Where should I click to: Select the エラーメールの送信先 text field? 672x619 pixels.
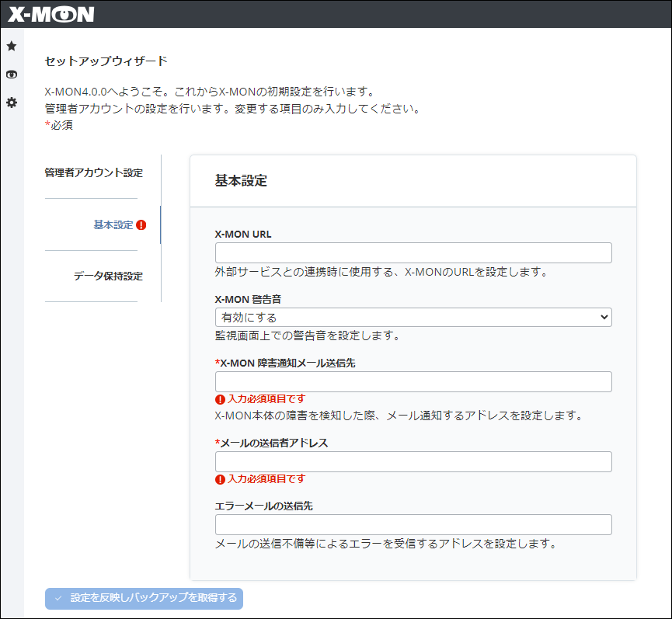pyautogui.click(x=413, y=524)
